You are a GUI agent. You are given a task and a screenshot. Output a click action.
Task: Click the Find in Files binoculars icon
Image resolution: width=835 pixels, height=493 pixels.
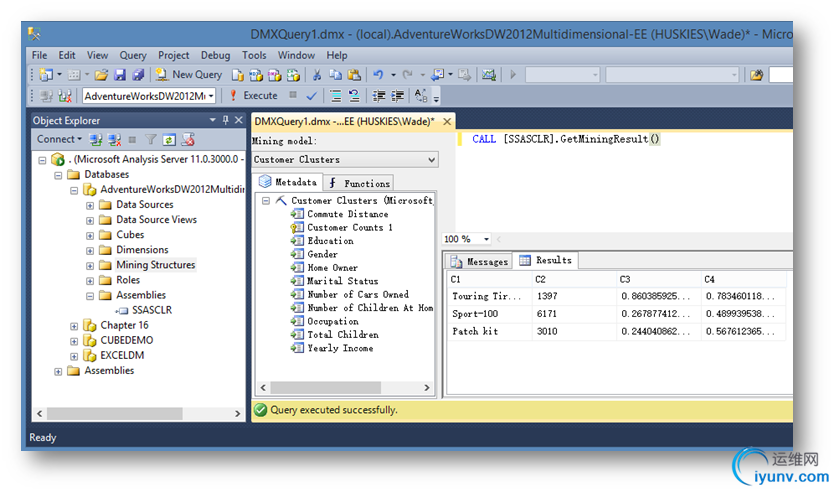click(756, 75)
